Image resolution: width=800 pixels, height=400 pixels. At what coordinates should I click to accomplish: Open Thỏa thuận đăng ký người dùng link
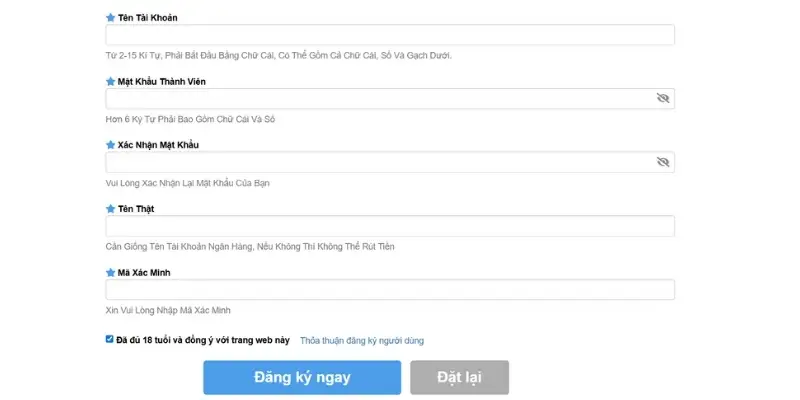coord(362,341)
